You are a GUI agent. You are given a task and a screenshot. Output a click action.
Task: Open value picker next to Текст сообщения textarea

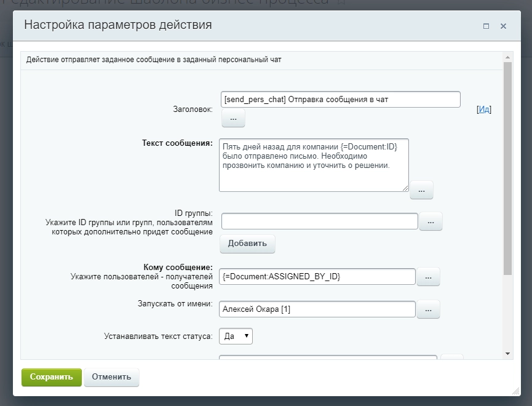(421, 191)
